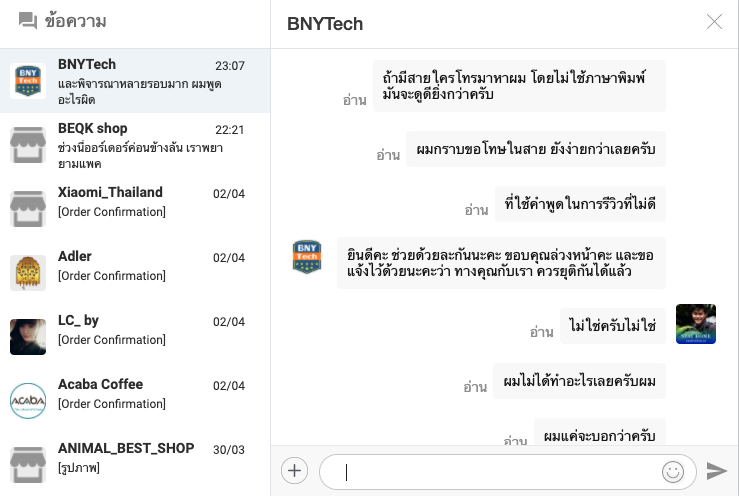The height and width of the screenshot is (496, 739).
Task: Click the ANIMAL_BEST_SHOP store icon
Action: point(28,465)
